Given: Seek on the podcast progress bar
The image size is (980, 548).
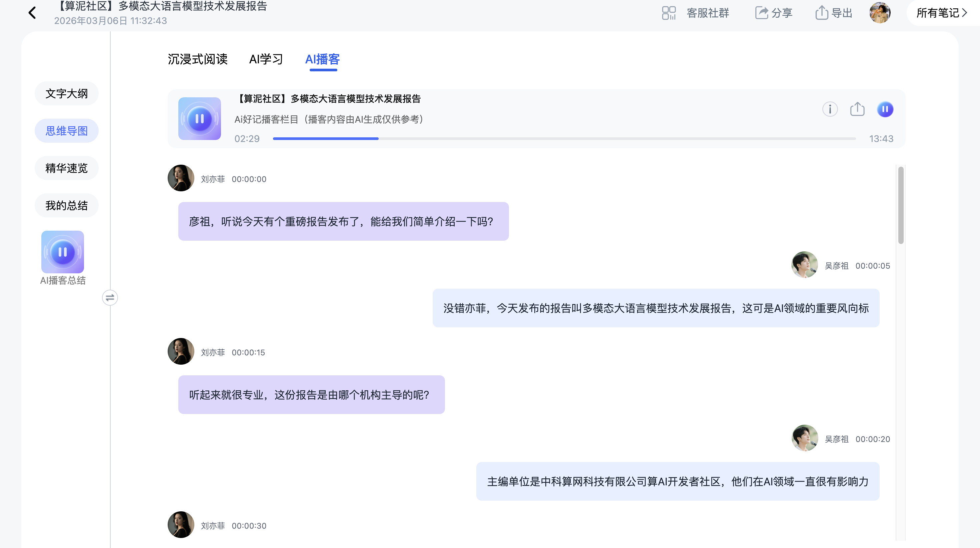Looking at the screenshot, I should tap(564, 139).
